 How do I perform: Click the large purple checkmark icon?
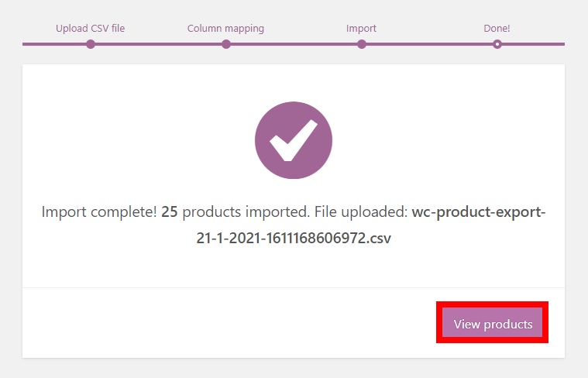point(294,141)
